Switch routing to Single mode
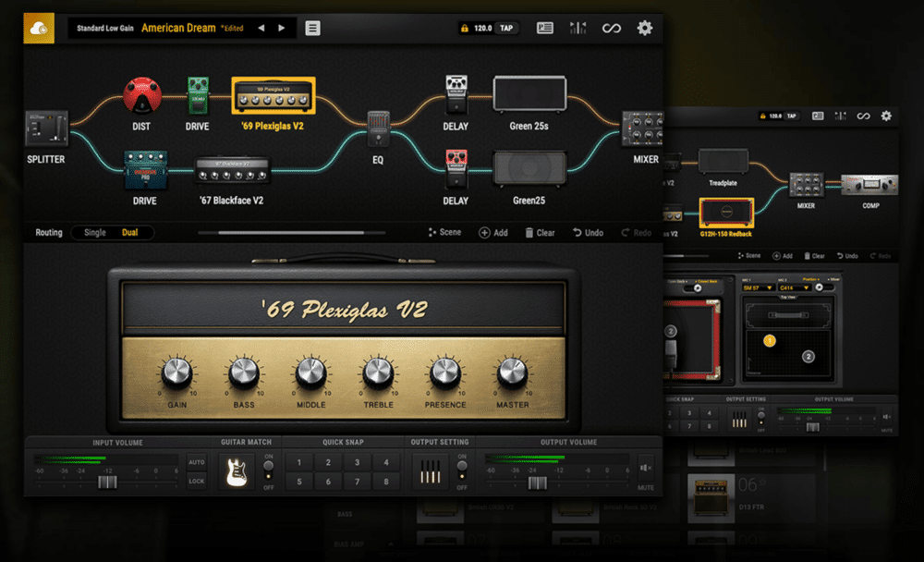The image size is (924, 562). click(x=97, y=233)
